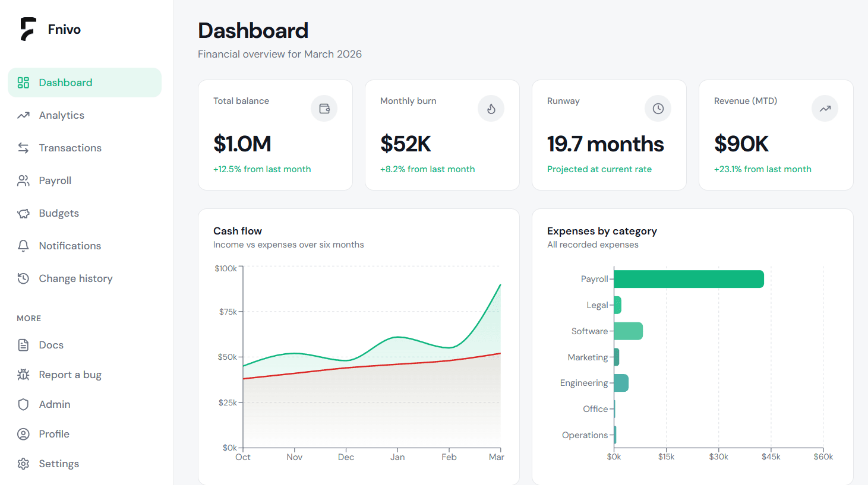Click the wallet icon on Total balance card

pos(324,109)
